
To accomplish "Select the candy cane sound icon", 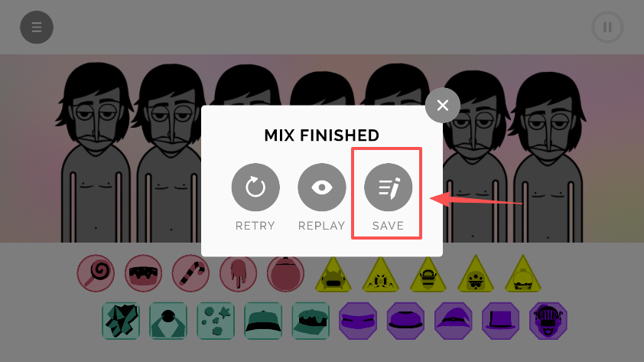I will pyautogui.click(x=190, y=273).
